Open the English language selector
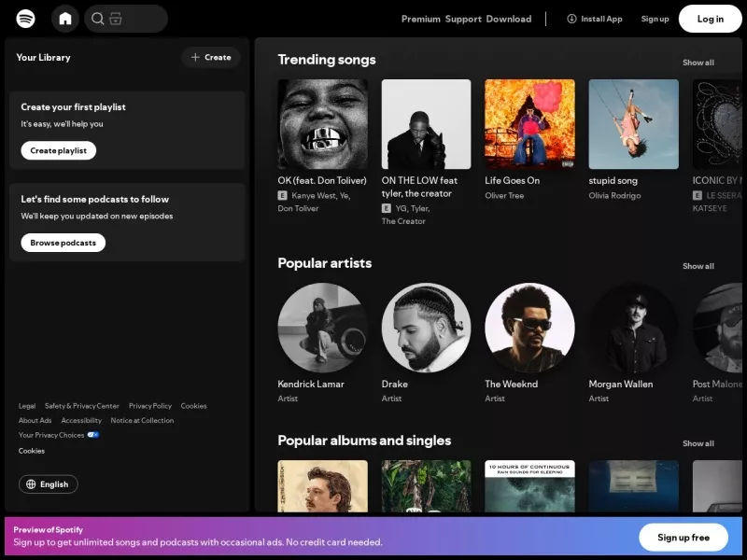The width and height of the screenshot is (747, 560). (x=49, y=484)
